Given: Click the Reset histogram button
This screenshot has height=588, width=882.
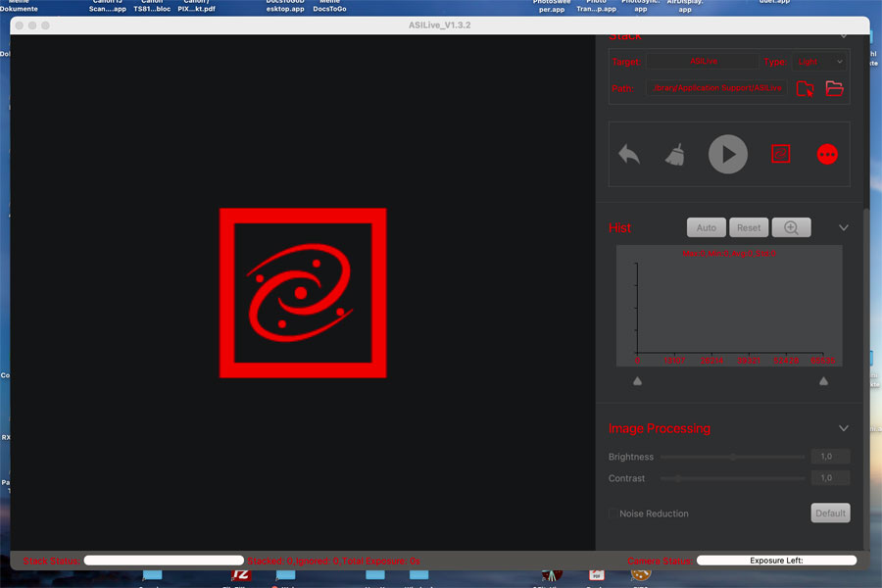Looking at the screenshot, I should pyautogui.click(x=749, y=227).
